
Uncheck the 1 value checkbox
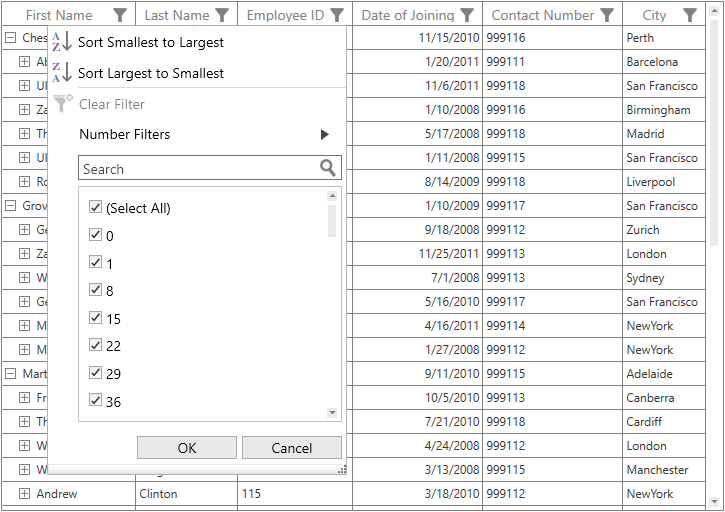[x=95, y=262]
